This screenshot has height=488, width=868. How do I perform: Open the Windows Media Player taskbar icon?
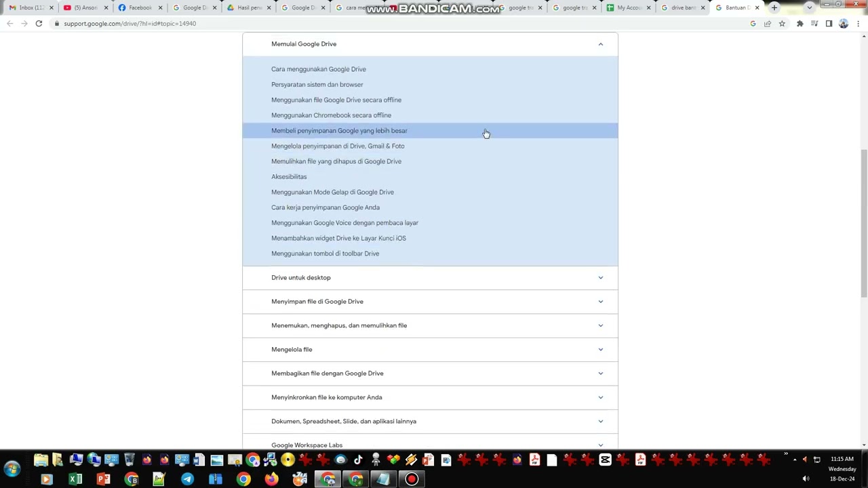46,479
